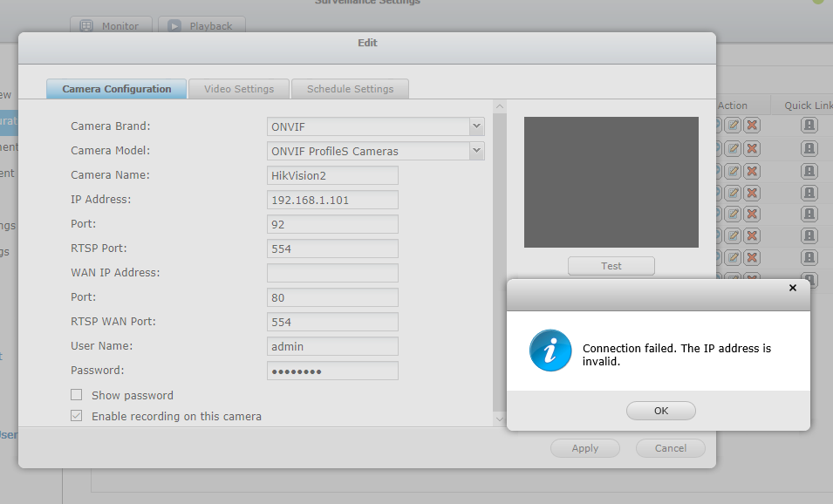
Task: Expand the Camera Brand dropdown
Action: point(476,126)
